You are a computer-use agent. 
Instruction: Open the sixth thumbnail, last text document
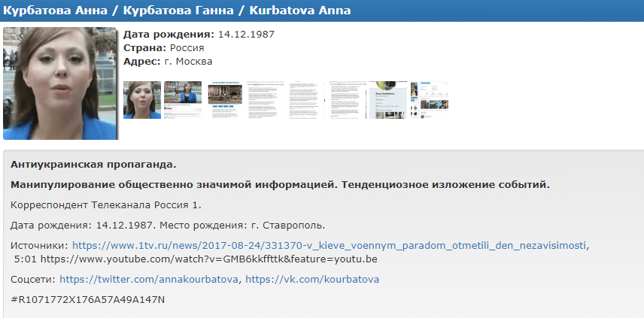pos(346,98)
